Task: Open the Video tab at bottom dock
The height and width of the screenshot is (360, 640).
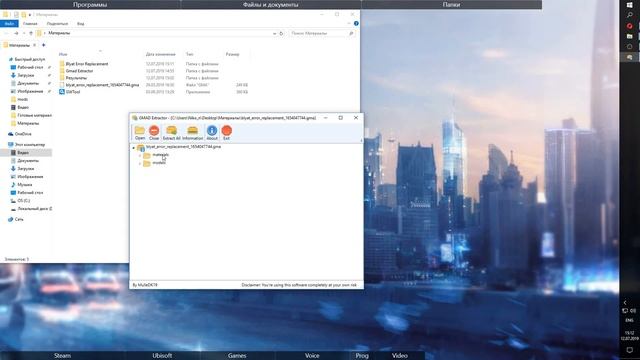Action: click(400, 356)
